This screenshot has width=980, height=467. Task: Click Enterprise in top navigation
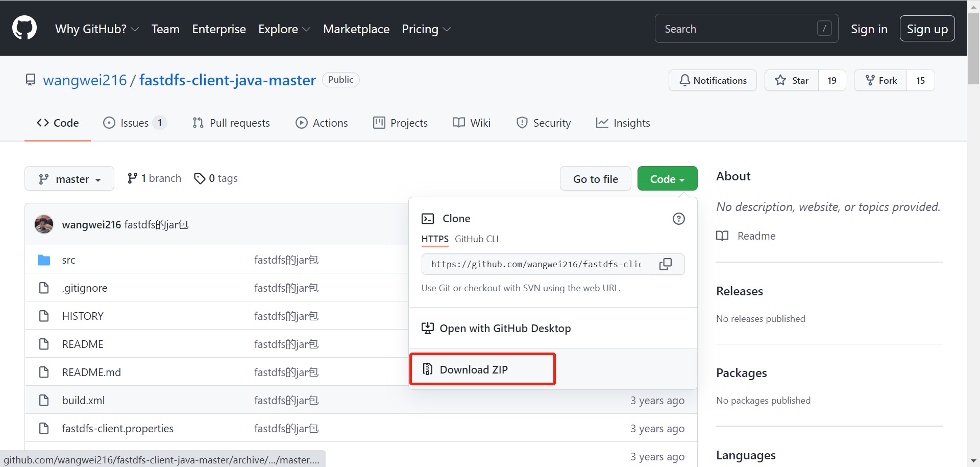point(219,29)
